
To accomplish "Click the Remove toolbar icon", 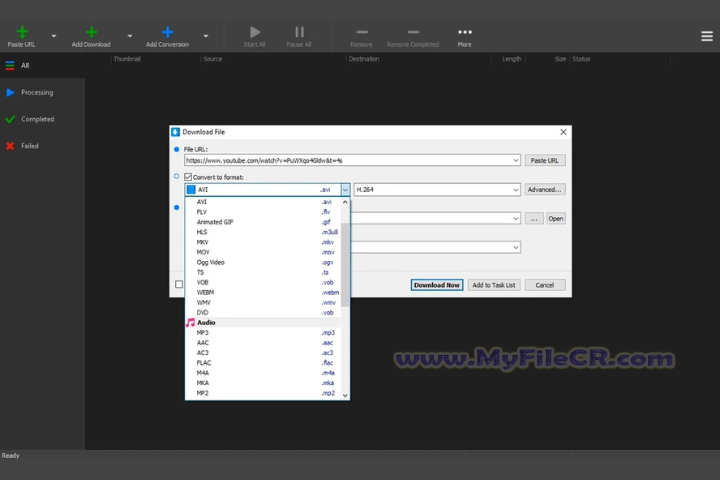I will tap(362, 32).
